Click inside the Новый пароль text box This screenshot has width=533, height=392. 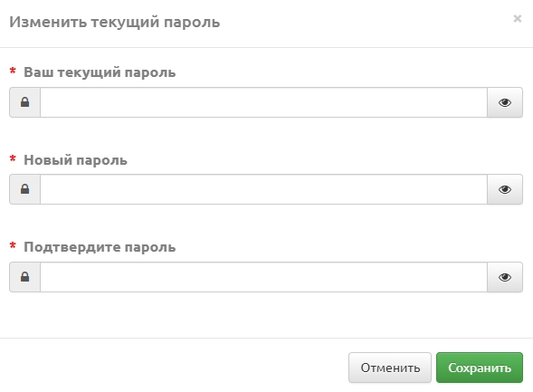pyautogui.click(x=263, y=189)
